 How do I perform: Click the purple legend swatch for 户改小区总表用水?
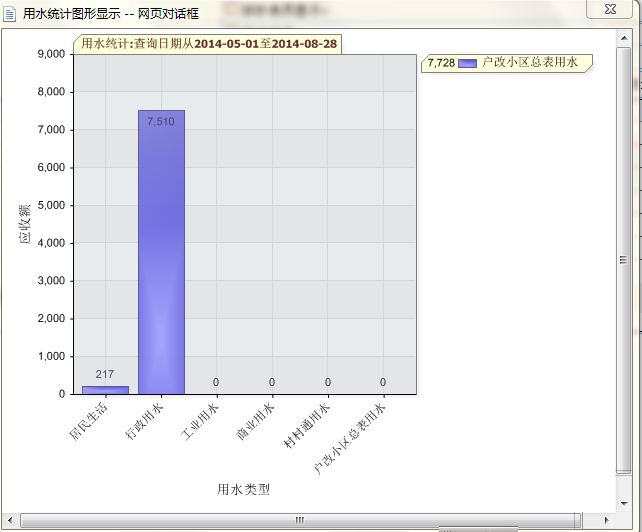[467, 63]
